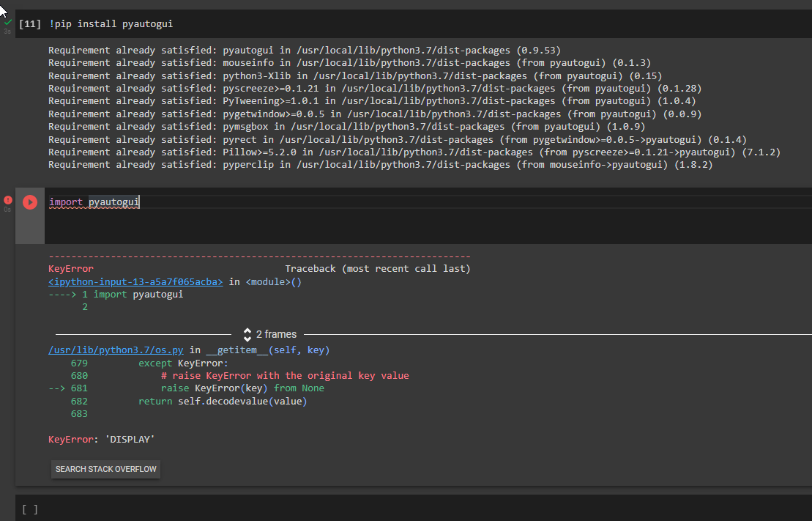The height and width of the screenshot is (521, 812).
Task: Click the PyTweening>=1.0.1 requirement line
Action: pos(373,100)
